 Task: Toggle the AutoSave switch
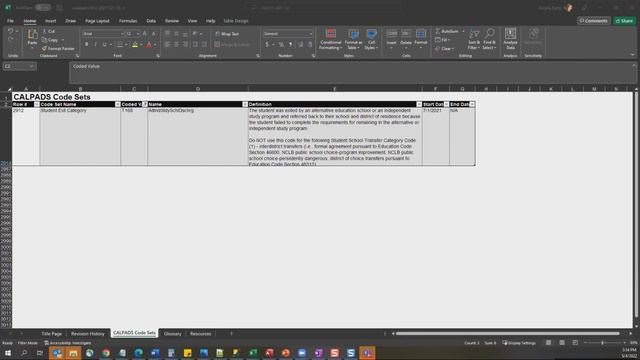point(42,7)
